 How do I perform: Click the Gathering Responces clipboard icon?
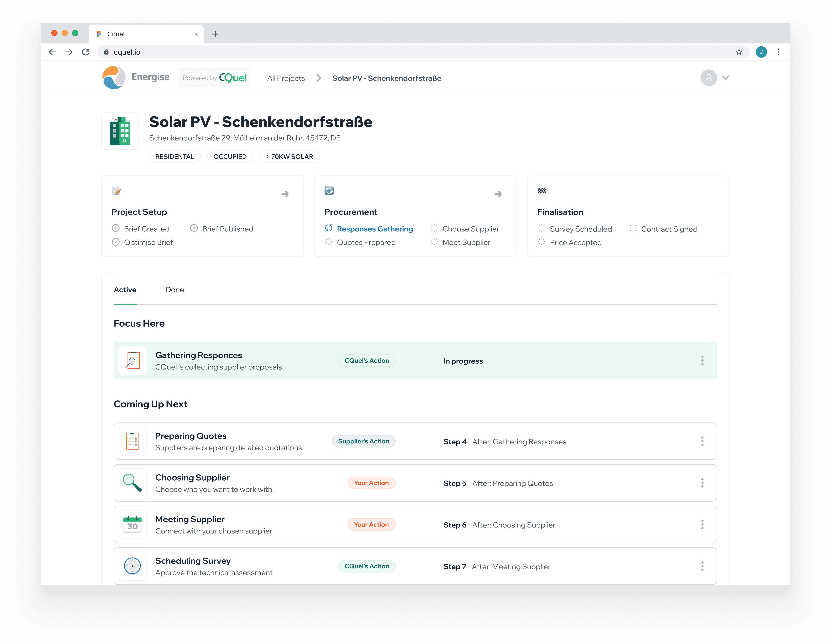click(132, 360)
